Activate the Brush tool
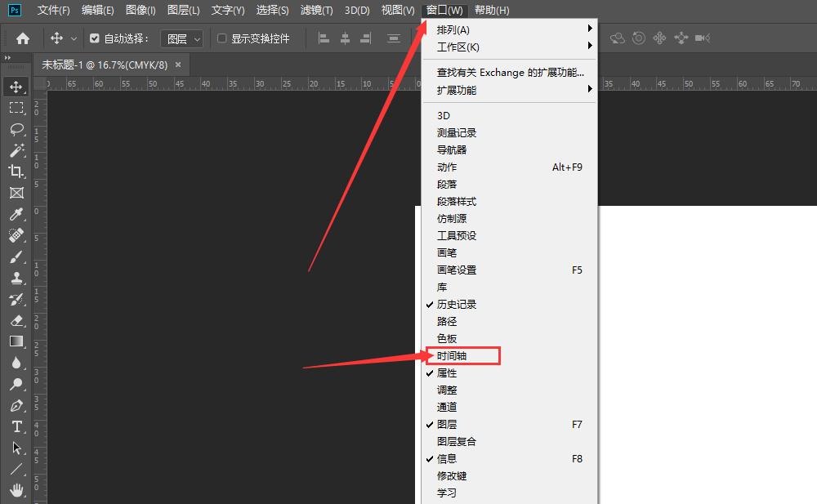Viewport: 817px width, 504px height. (17, 257)
